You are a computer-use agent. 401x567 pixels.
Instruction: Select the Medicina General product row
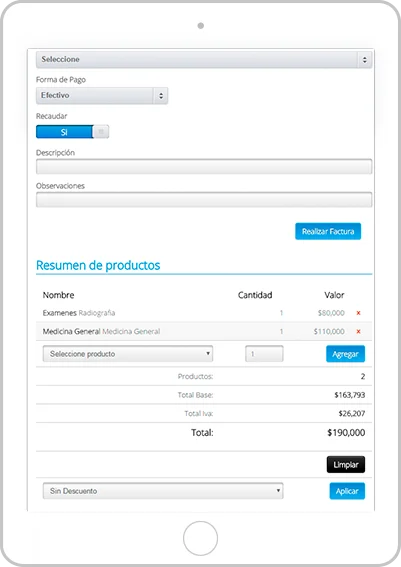[x=204, y=332]
